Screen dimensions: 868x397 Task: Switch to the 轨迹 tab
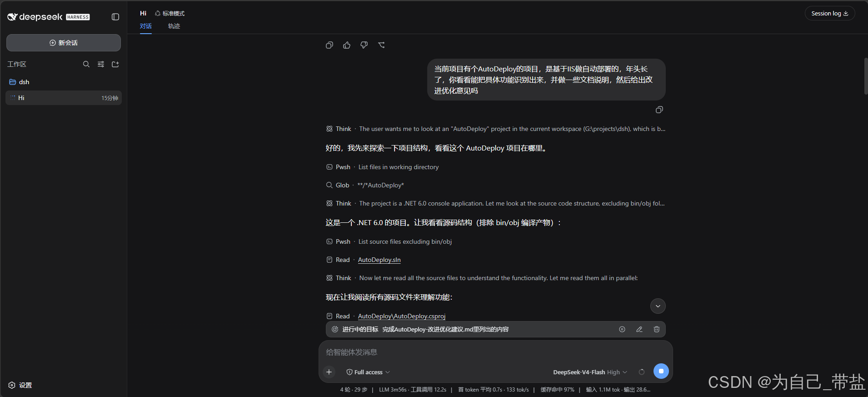(174, 26)
